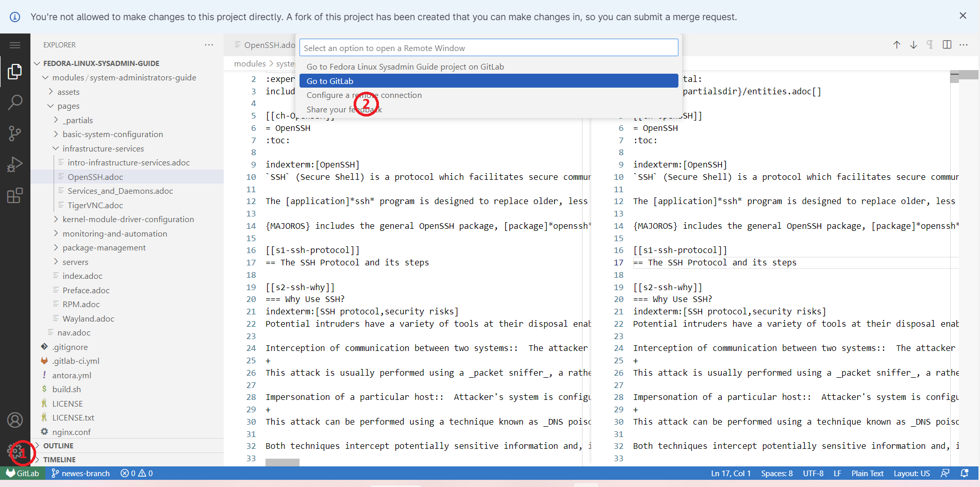The height and width of the screenshot is (487, 980).
Task: Switch branch via newes-branch status item
Action: tap(80, 473)
